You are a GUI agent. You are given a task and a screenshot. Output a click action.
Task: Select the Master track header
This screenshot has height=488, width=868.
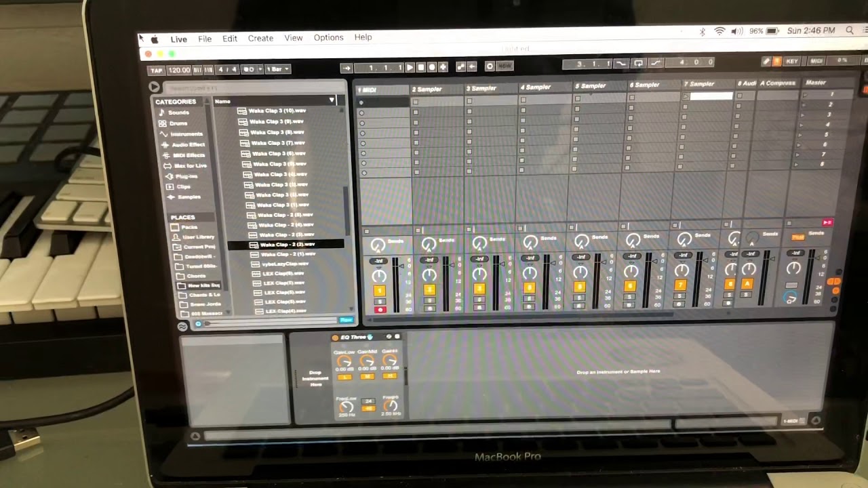coord(825,83)
